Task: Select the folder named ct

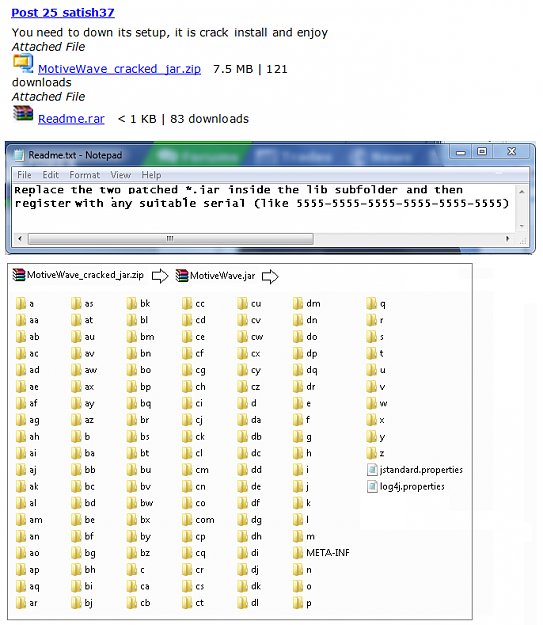Action: pos(193,603)
